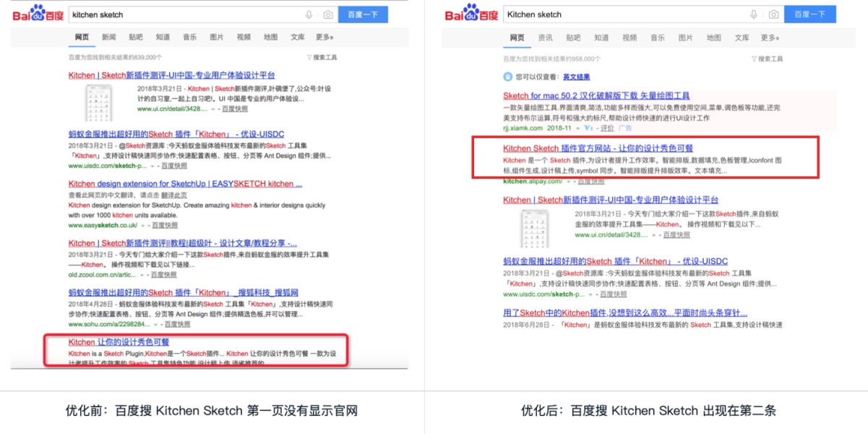Open the 英文结果 link
868x434 pixels.
coord(576,77)
